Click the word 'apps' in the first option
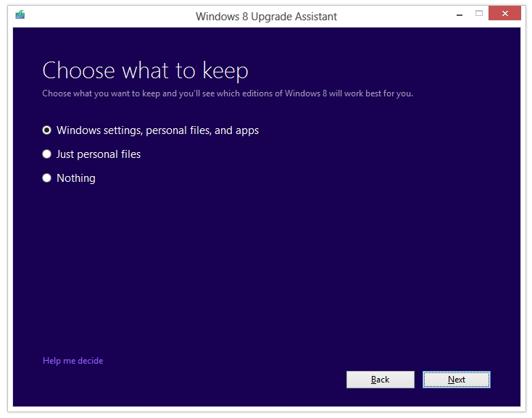Viewport: 532px width, 418px height. point(247,130)
